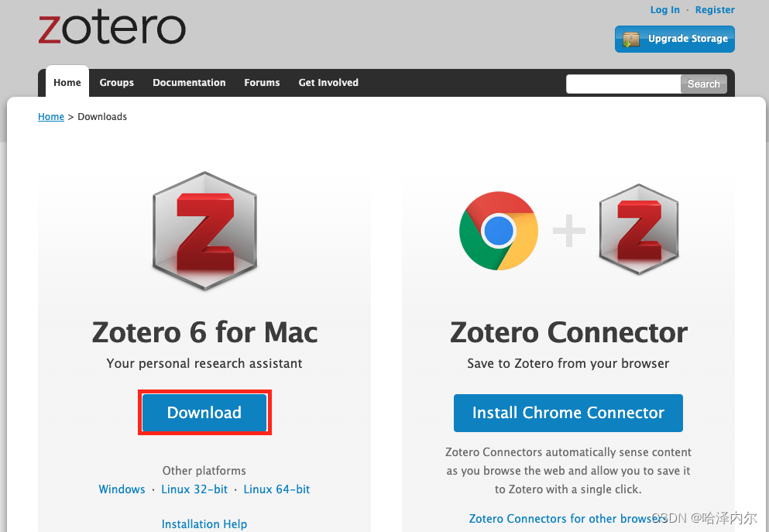Viewport: 769px width, 532px height.
Task: Click the package icon on Upgrade Storage
Action: [630, 39]
